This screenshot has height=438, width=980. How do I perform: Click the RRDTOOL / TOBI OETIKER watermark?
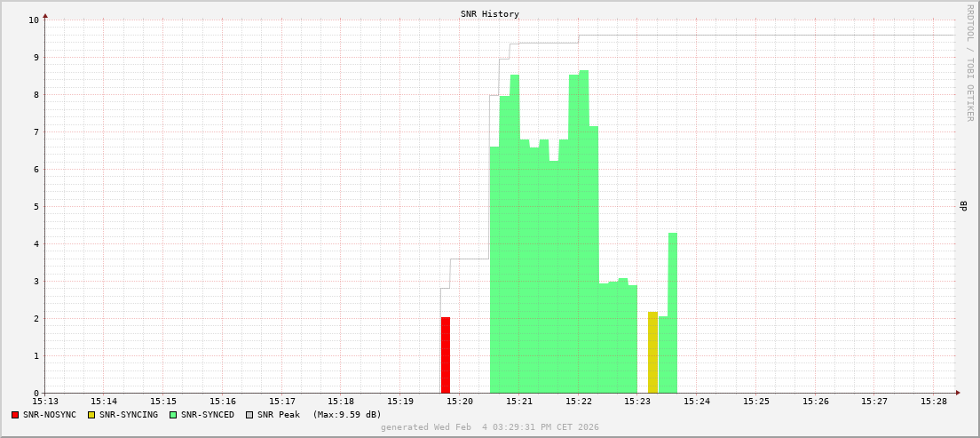click(969, 62)
